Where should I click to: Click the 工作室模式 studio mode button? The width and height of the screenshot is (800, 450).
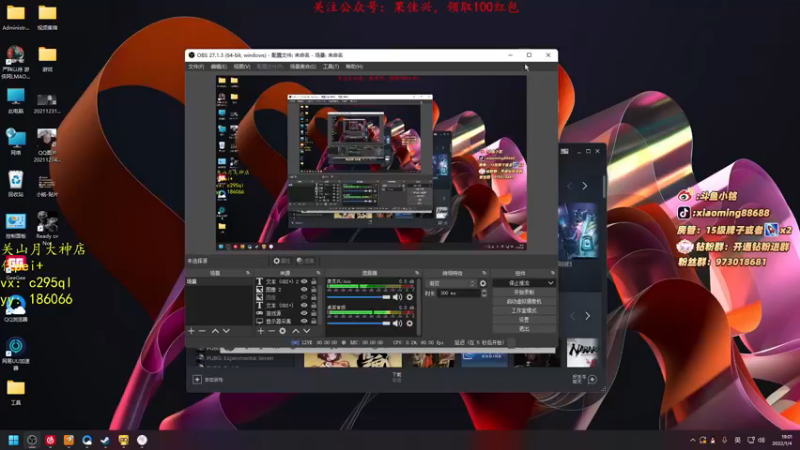[x=524, y=310]
